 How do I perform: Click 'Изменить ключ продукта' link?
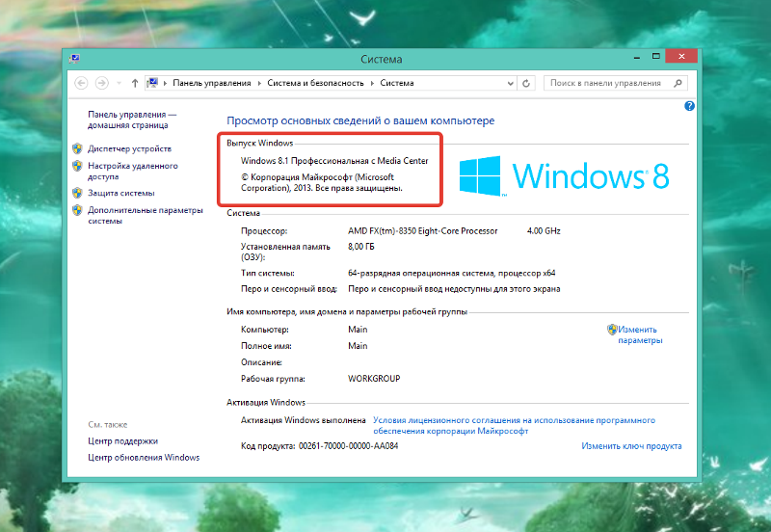click(x=631, y=446)
